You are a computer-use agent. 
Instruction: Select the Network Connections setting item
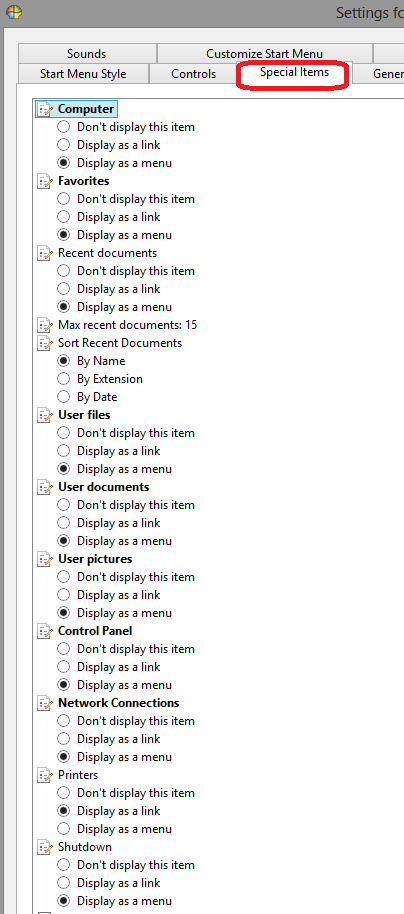click(118, 703)
